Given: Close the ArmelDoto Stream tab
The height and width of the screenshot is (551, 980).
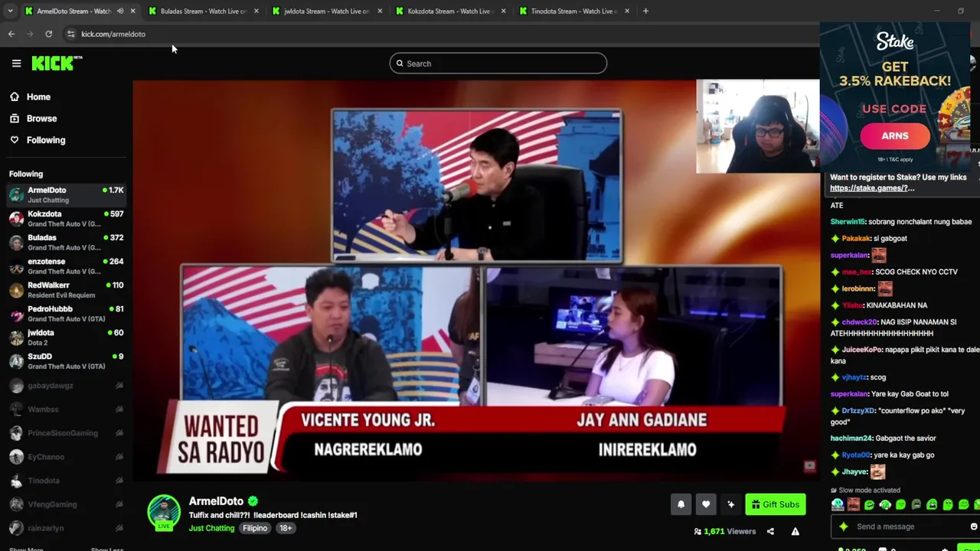Looking at the screenshot, I should pyautogui.click(x=133, y=11).
